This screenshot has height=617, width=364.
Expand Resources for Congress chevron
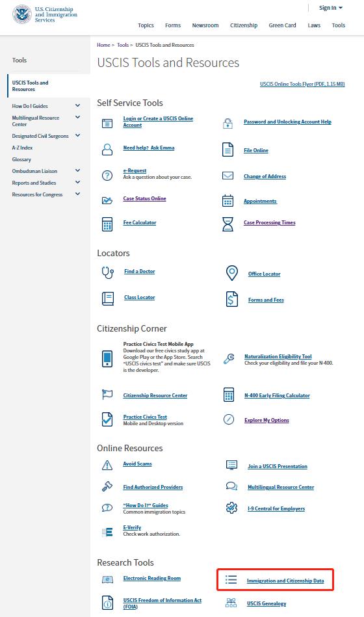point(77,194)
